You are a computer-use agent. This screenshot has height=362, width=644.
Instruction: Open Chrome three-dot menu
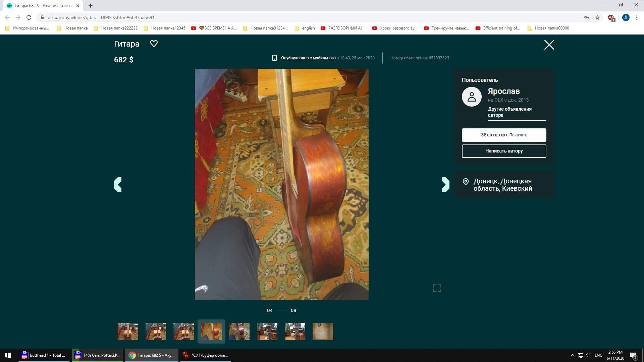[x=637, y=17]
